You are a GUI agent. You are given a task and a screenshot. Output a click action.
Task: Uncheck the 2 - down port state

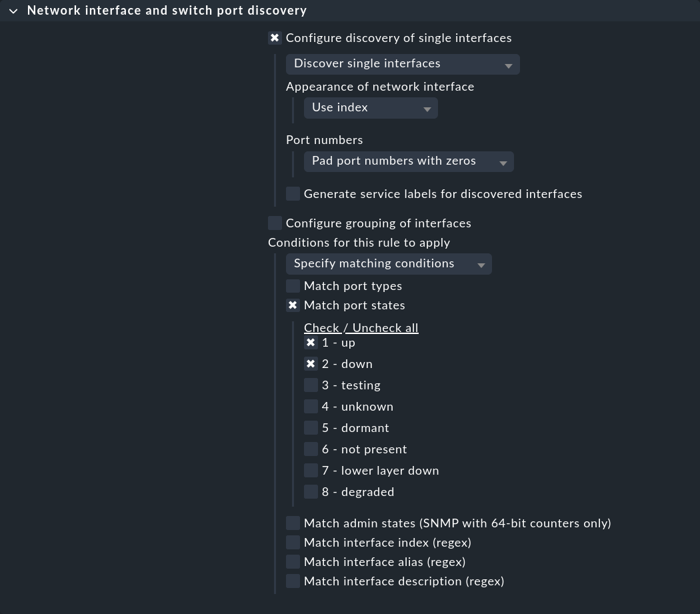(x=311, y=363)
